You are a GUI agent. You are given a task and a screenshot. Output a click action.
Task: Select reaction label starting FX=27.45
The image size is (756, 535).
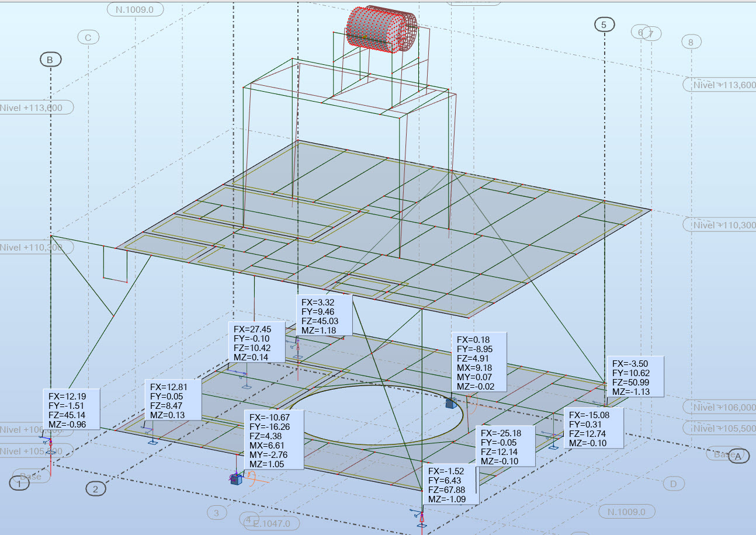257,342
